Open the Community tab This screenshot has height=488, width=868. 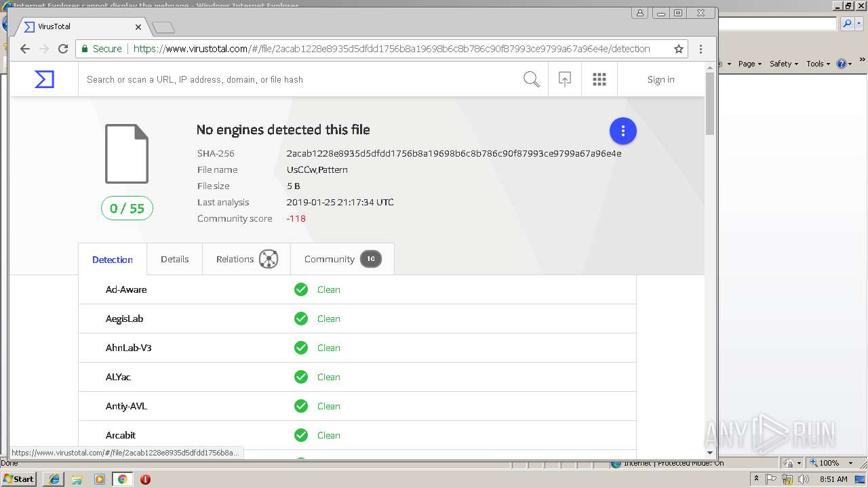pyautogui.click(x=342, y=259)
